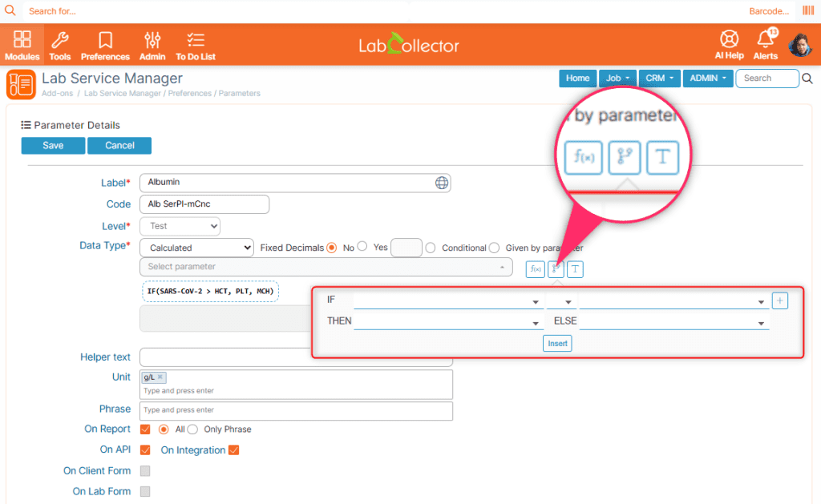This screenshot has width=821, height=504.
Task: Click the plus icon to add IF condition
Action: 779,300
